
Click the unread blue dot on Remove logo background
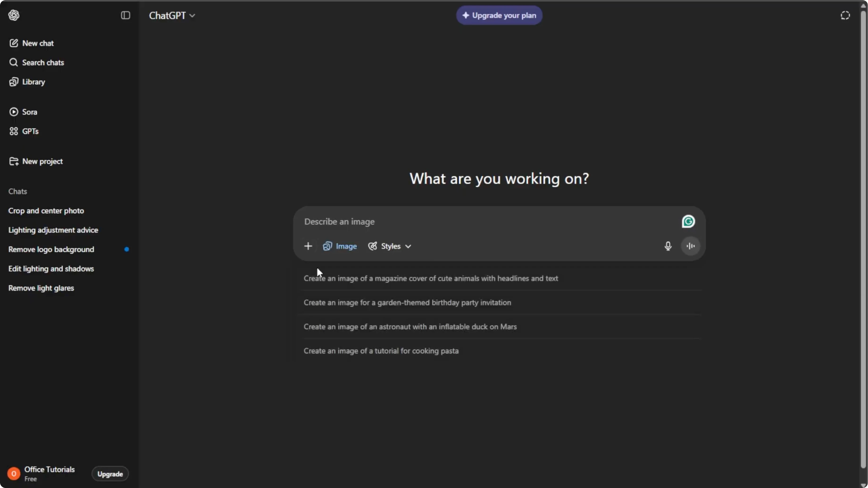click(127, 249)
